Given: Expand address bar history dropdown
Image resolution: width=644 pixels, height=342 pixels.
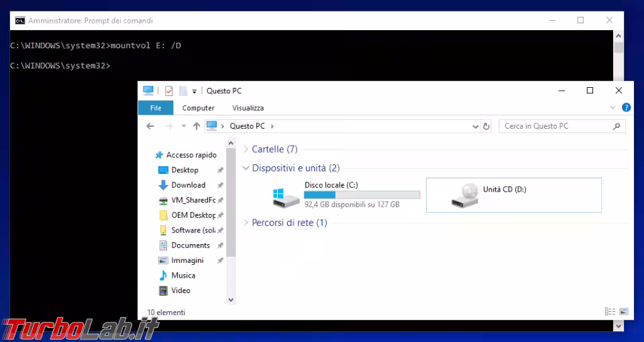Looking at the screenshot, I should pyautogui.click(x=475, y=127).
